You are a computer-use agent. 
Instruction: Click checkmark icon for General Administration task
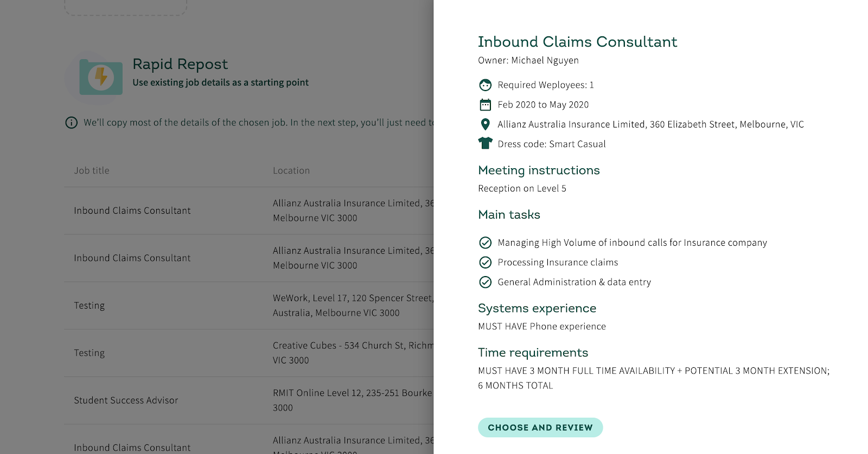coord(485,282)
